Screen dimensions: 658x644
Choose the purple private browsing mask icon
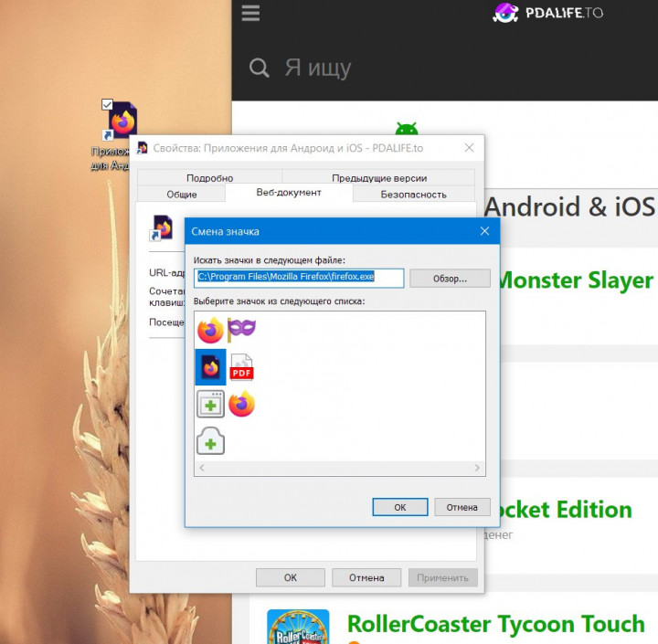[x=241, y=329]
